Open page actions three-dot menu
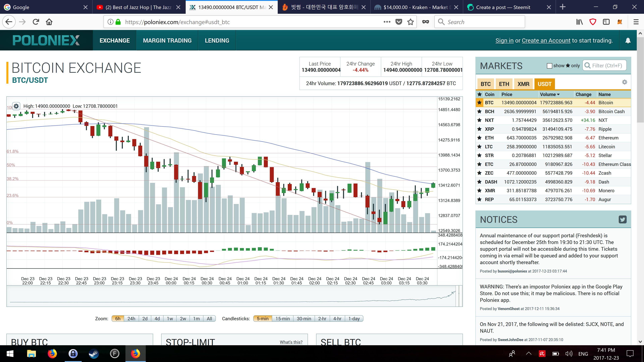Image resolution: width=644 pixels, height=362 pixels. (387, 22)
